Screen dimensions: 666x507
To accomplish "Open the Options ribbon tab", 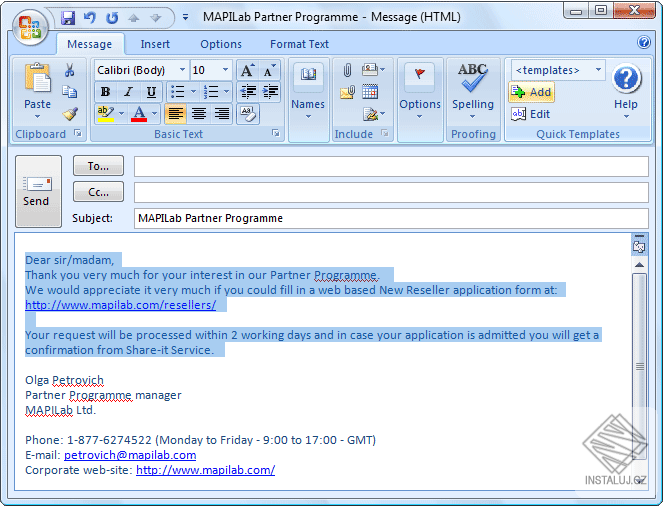I will tap(221, 44).
